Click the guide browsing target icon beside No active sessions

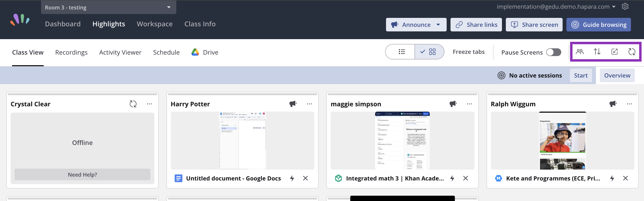click(x=501, y=75)
